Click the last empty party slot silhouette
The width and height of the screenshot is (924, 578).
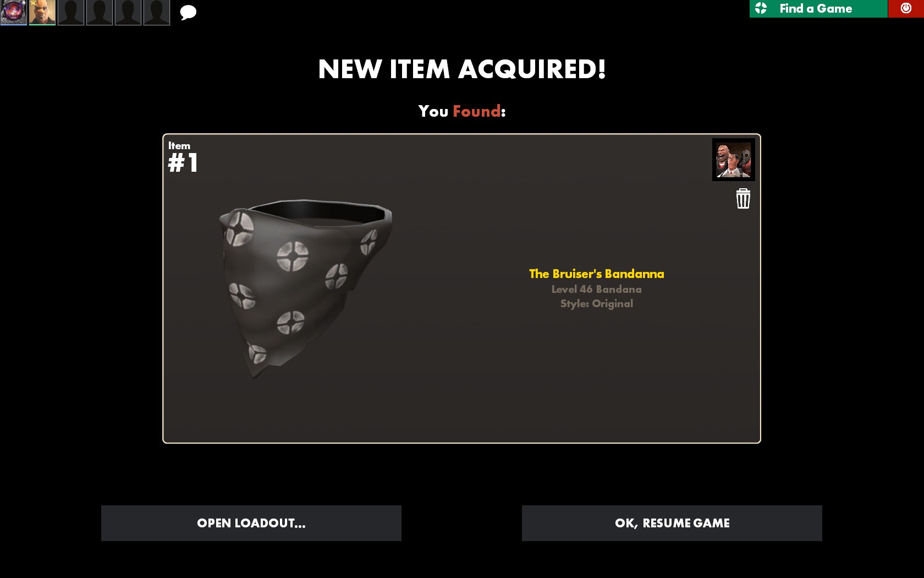coord(157,13)
